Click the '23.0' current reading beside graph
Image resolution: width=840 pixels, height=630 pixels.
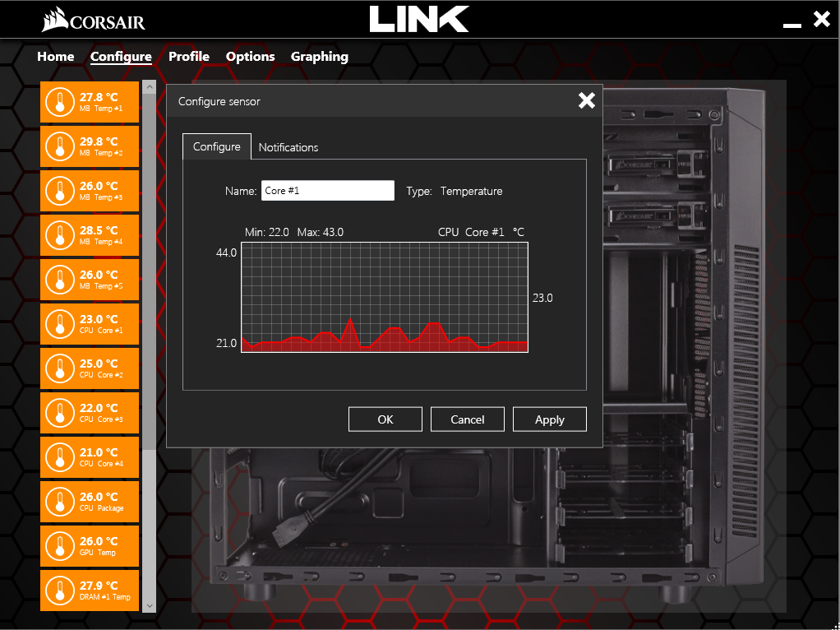(x=542, y=298)
